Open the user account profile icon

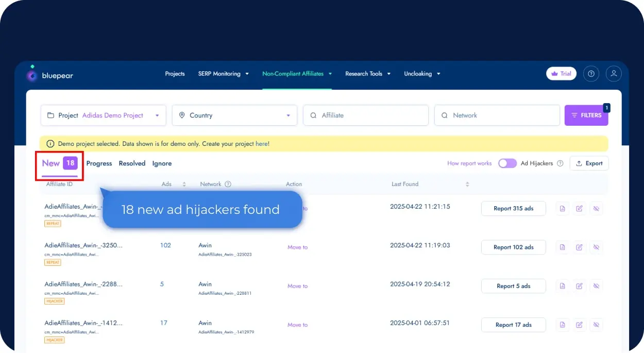[x=614, y=74]
